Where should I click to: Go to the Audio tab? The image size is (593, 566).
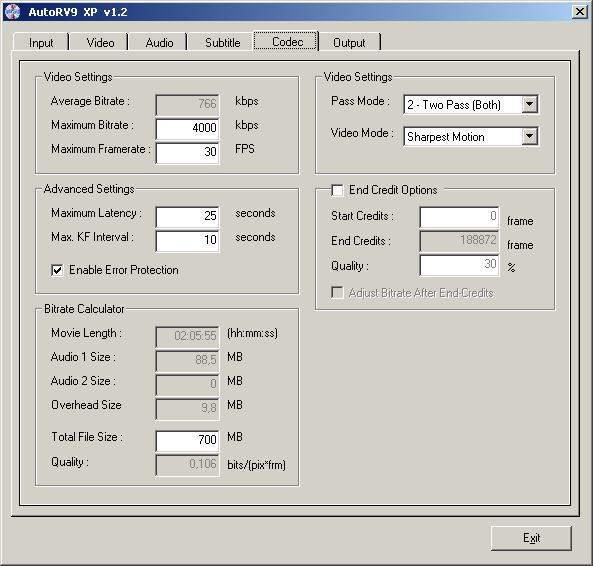159,42
